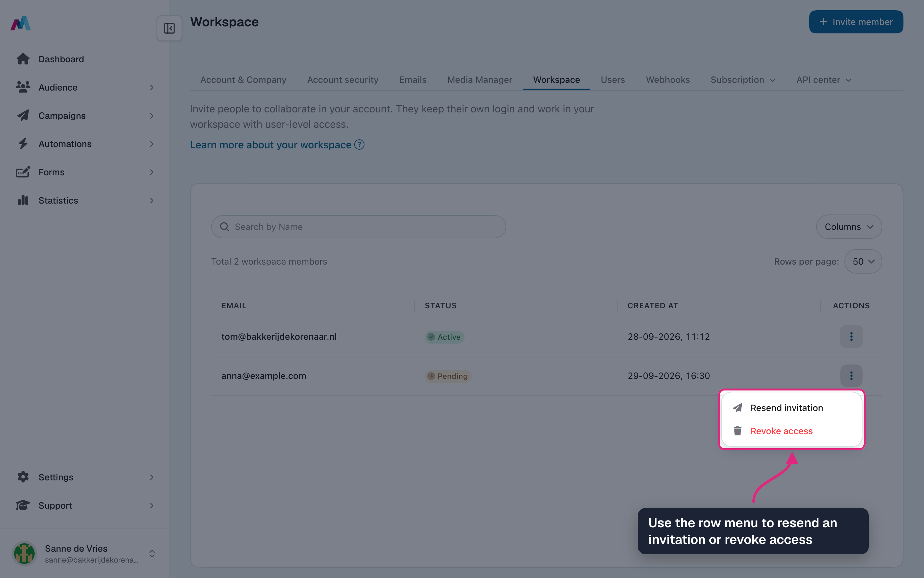Click the Audience people icon

click(x=23, y=87)
